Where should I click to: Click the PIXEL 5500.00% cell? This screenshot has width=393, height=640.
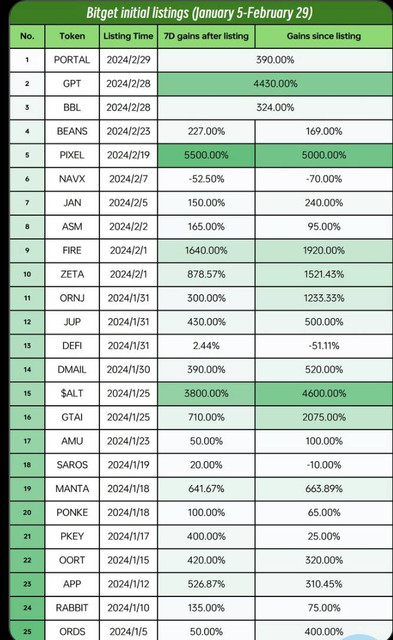click(x=206, y=155)
